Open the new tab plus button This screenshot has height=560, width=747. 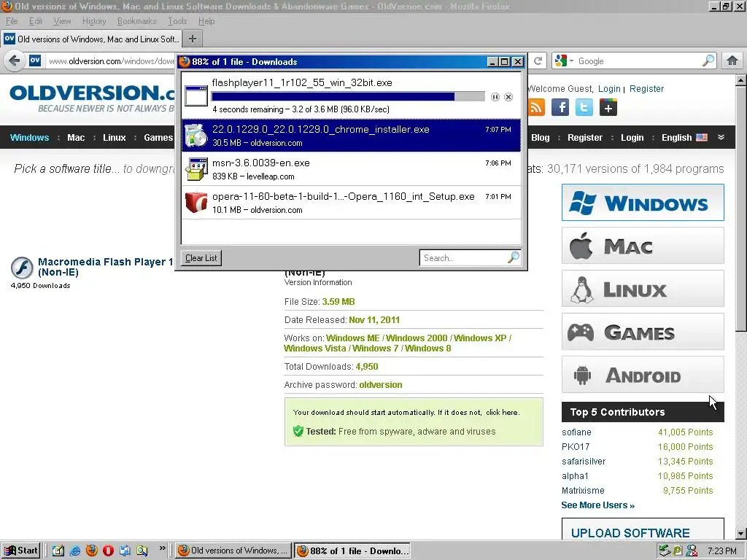pyautogui.click(x=193, y=39)
